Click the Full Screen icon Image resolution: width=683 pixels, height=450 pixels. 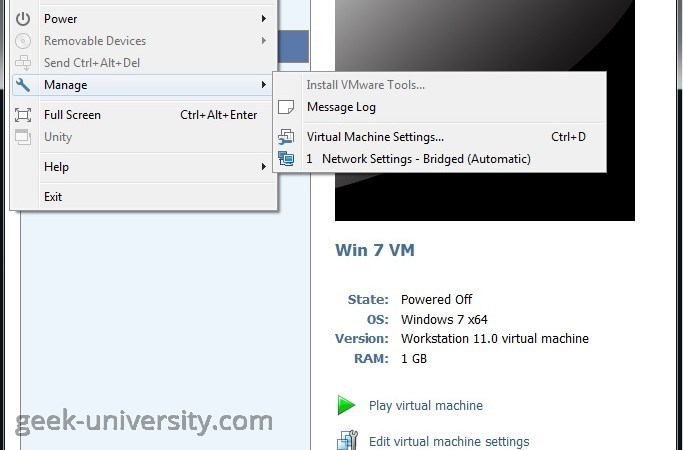[x=23, y=115]
